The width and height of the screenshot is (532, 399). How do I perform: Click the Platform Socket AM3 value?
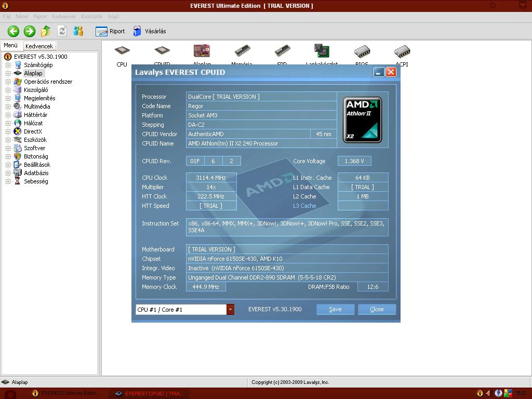tap(261, 115)
